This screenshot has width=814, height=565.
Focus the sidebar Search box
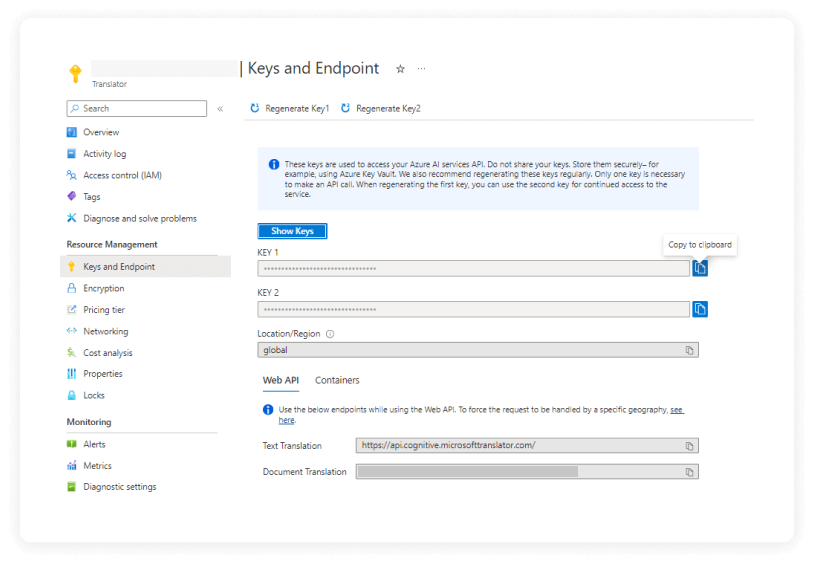pyautogui.click(x=140, y=109)
